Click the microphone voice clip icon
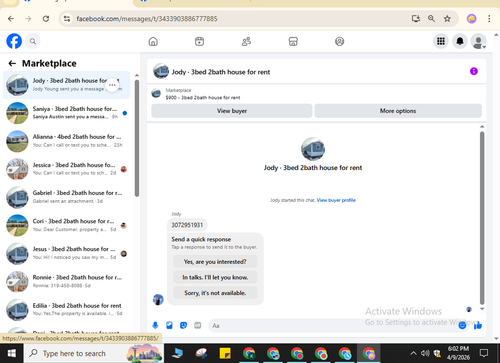 tap(155, 325)
